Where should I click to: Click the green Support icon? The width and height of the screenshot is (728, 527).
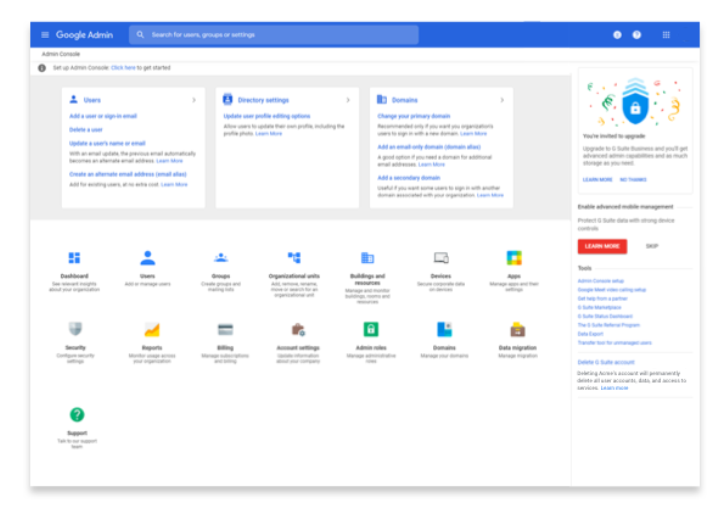(x=77, y=414)
